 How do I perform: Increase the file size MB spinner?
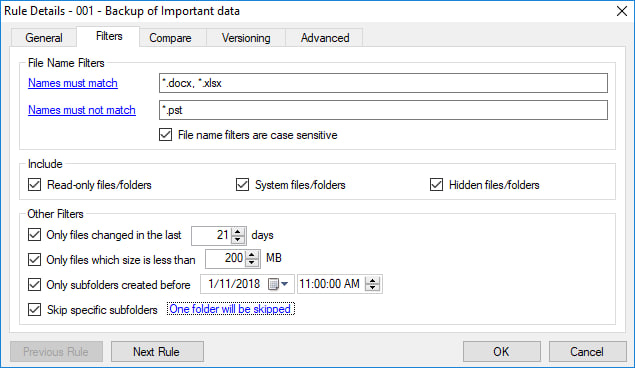pyautogui.click(x=252, y=255)
